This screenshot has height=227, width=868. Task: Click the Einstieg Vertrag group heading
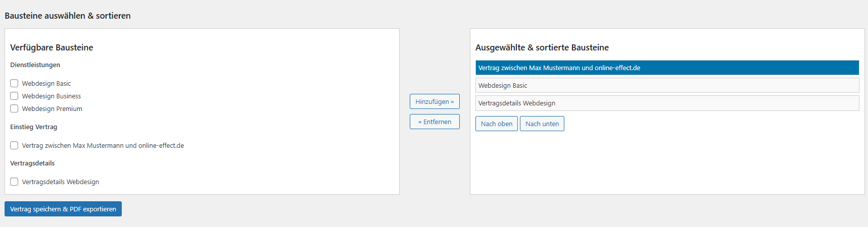(x=33, y=127)
